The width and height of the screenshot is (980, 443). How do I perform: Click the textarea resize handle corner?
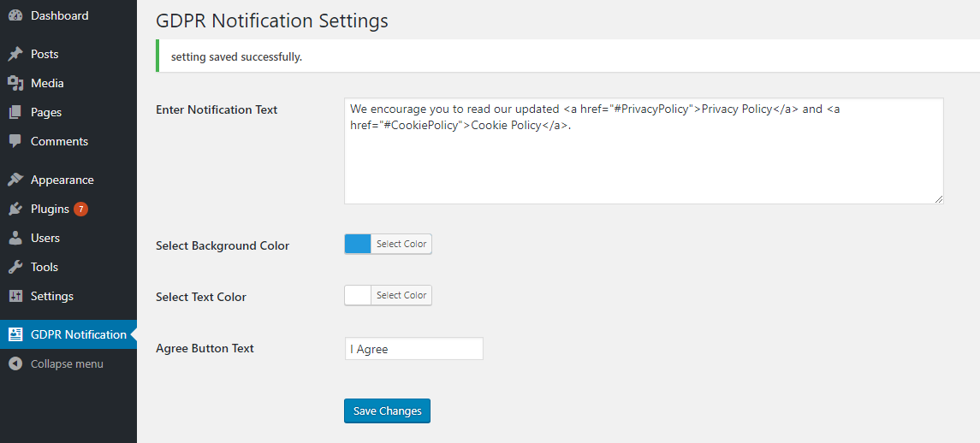click(x=939, y=198)
